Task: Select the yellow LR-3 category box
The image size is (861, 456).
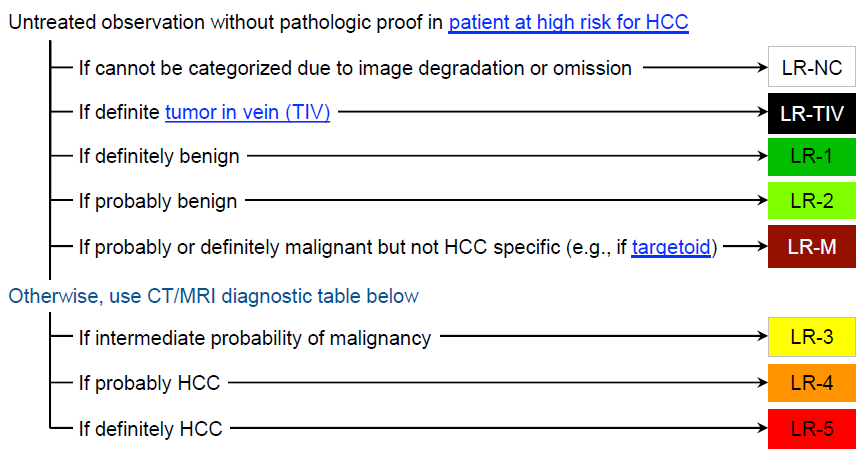Action: 812,337
